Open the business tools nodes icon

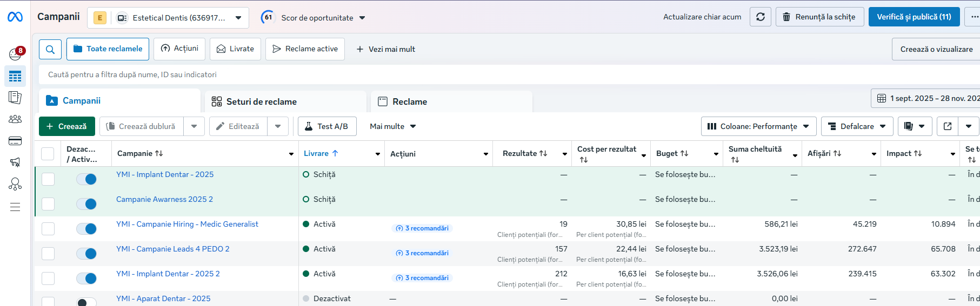tap(15, 185)
